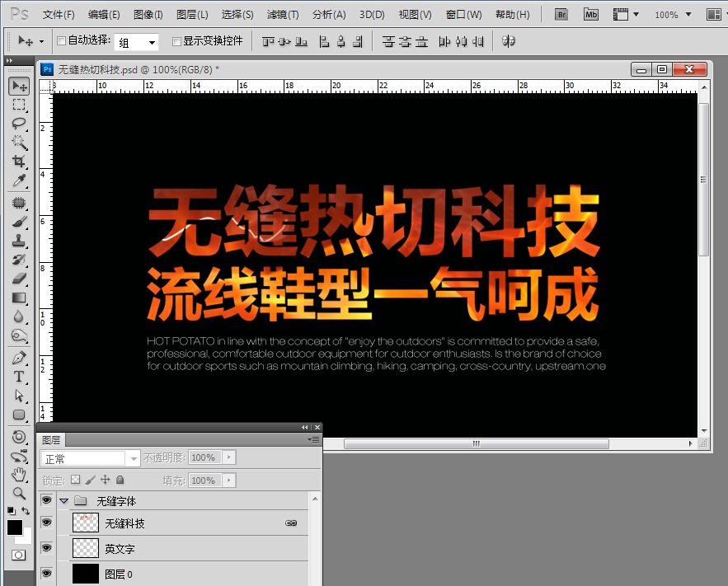Open the view extras dropdown

pos(627,14)
